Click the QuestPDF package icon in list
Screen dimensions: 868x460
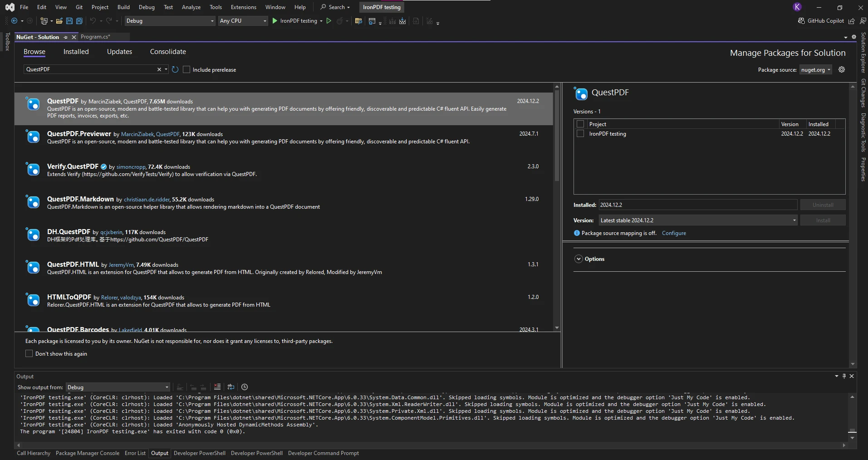coord(33,104)
